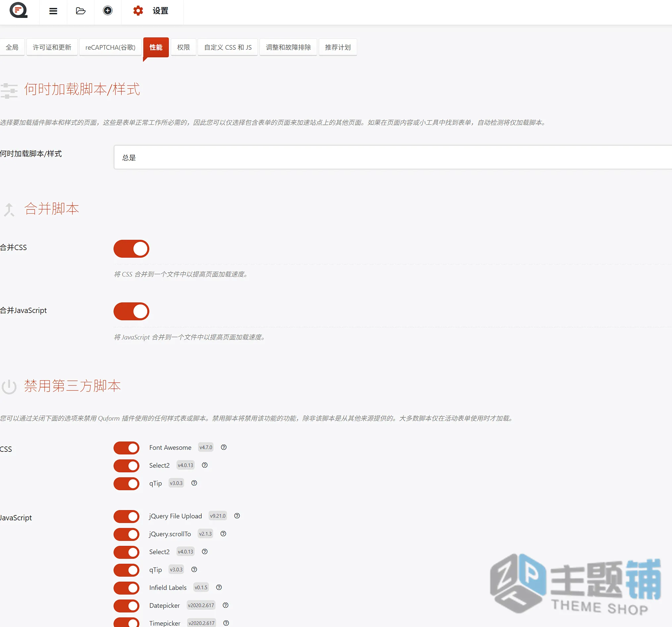Disable jQuery.scrollTo script toggle
672x627 pixels.
point(126,534)
